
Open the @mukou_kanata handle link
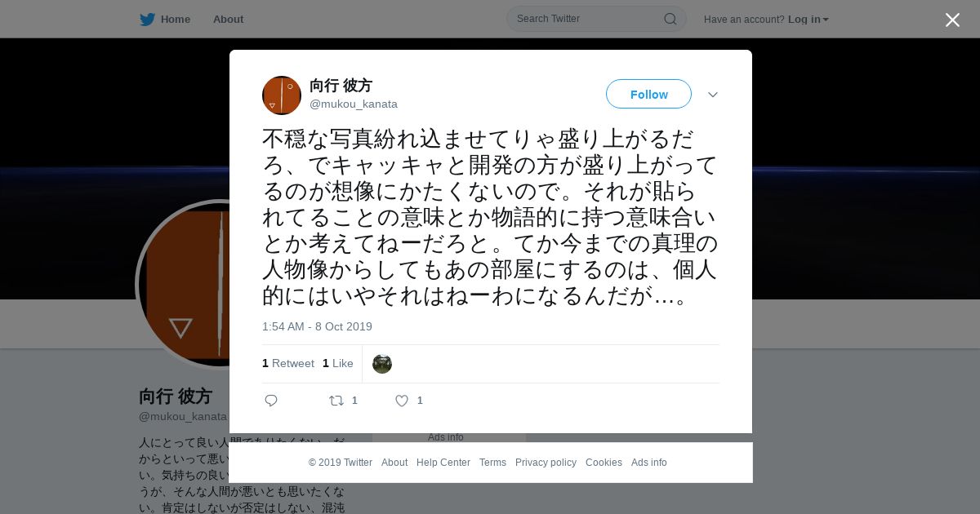(354, 104)
